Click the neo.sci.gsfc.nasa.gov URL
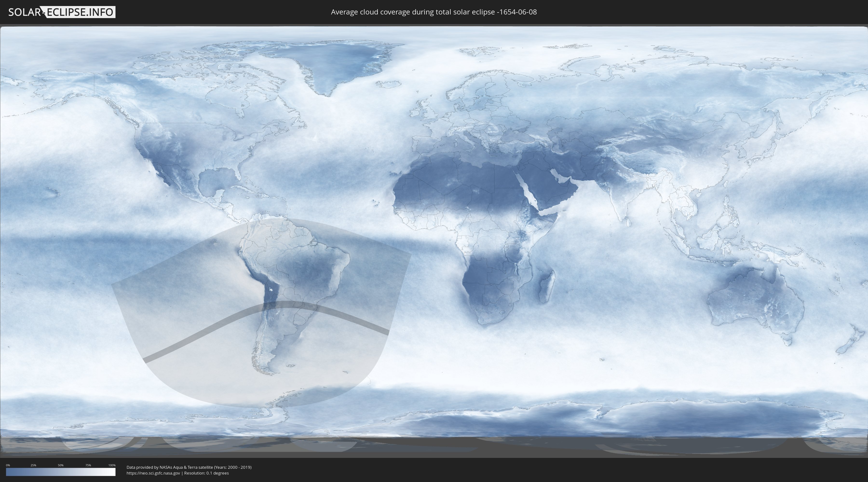This screenshot has height=482, width=868. (x=153, y=473)
